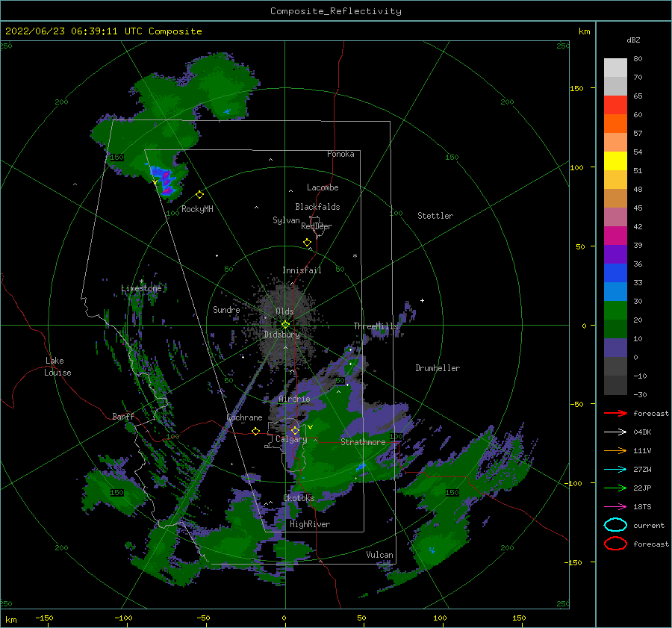Click the Sundre label
Screen dimensions: 672x628
(226, 309)
